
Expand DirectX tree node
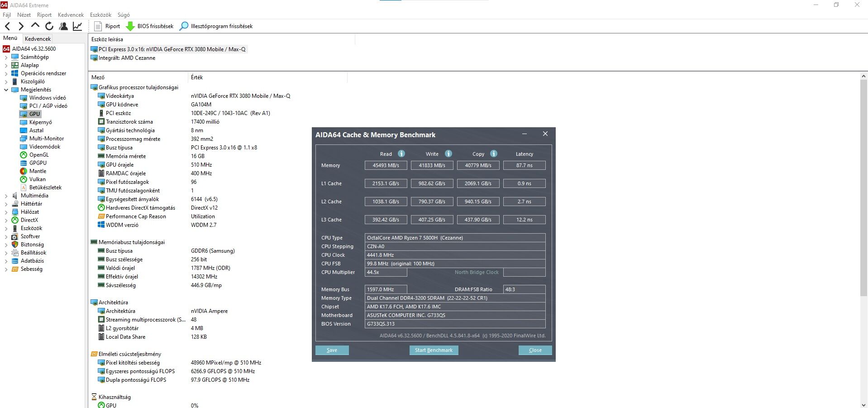[6, 220]
